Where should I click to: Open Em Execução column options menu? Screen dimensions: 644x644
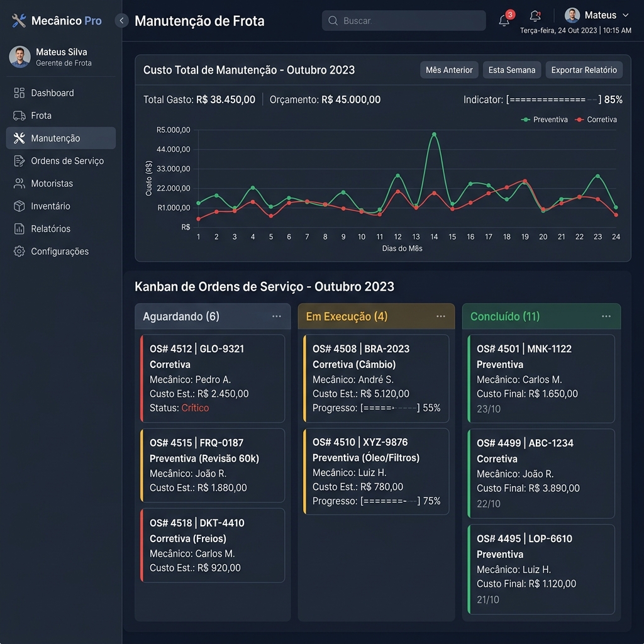[441, 316]
